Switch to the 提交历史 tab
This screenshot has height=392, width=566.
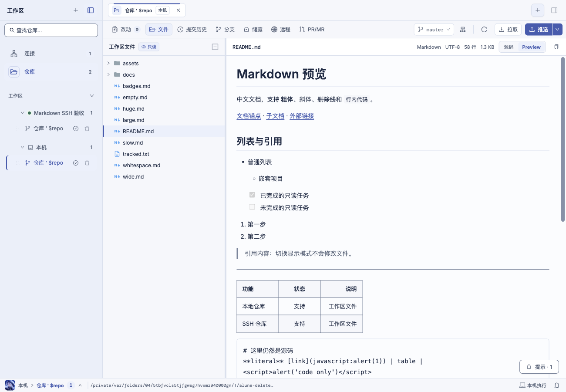point(192,30)
